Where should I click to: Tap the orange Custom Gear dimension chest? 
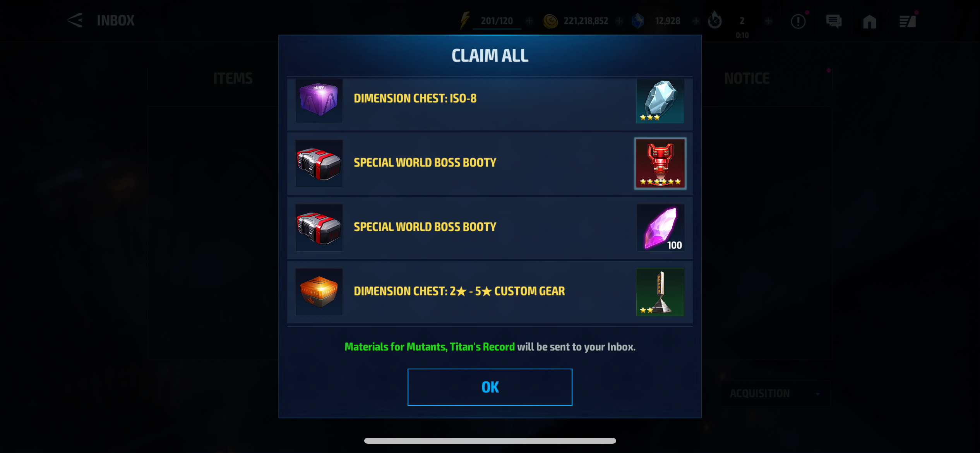pos(319,292)
